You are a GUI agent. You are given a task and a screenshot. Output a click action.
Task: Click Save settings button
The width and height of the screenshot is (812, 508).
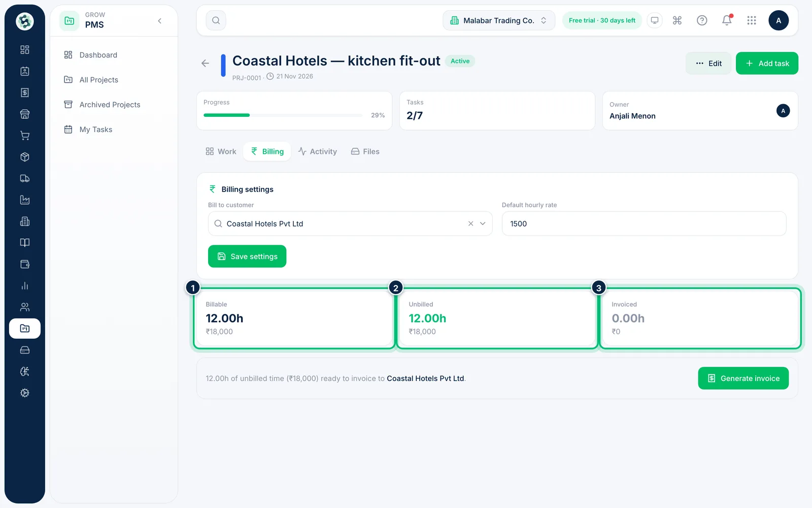(247, 257)
